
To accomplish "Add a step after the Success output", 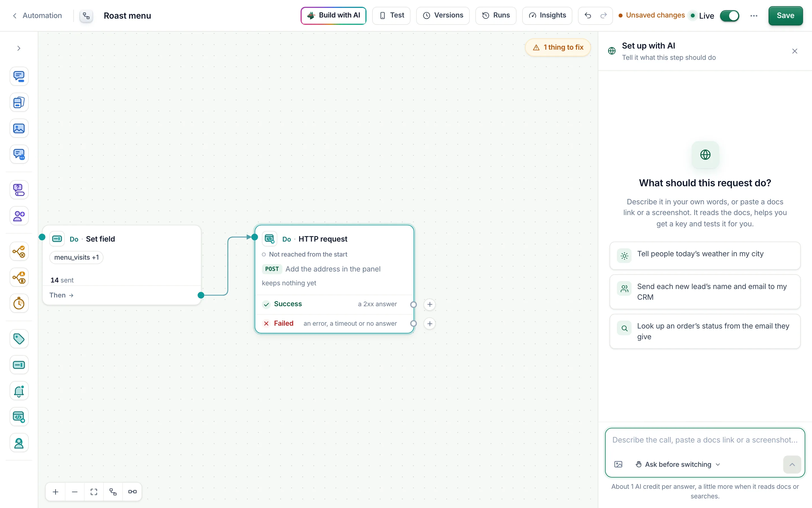I will [x=429, y=305].
